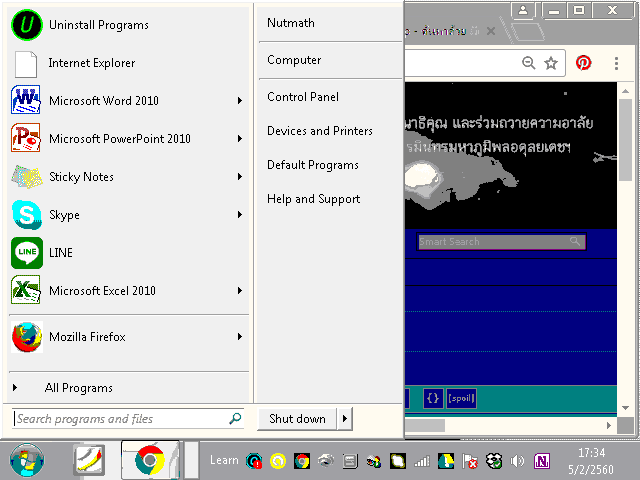Screen dimensions: 640x480
Task: Launch the LINE app
Action: [60, 253]
